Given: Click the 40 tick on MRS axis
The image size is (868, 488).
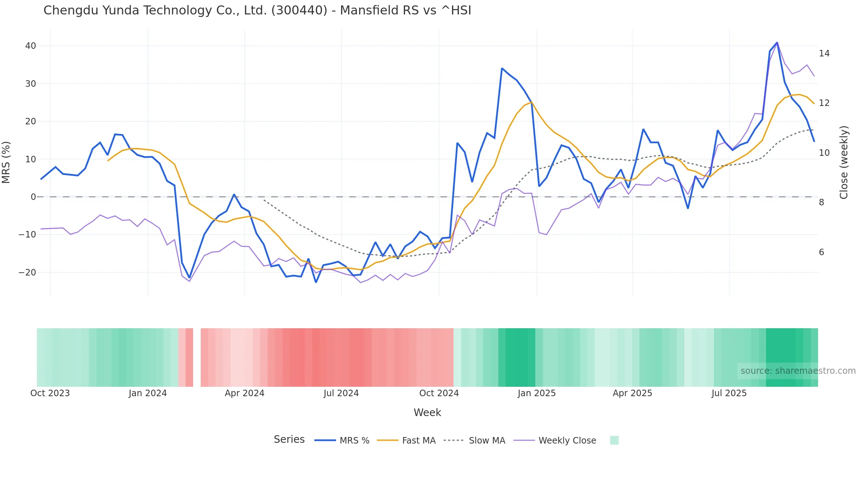Looking at the screenshot, I should click(x=31, y=46).
